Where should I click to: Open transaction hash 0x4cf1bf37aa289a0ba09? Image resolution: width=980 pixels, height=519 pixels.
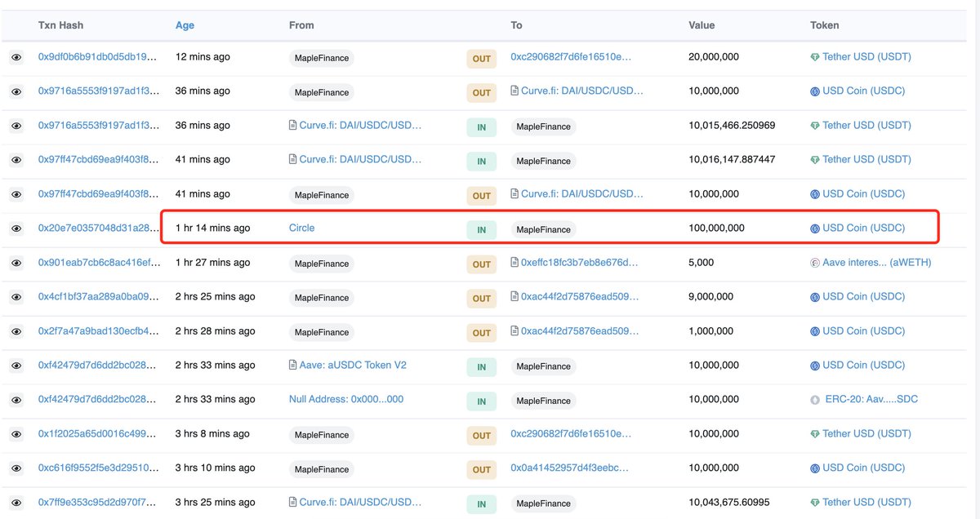(x=99, y=297)
